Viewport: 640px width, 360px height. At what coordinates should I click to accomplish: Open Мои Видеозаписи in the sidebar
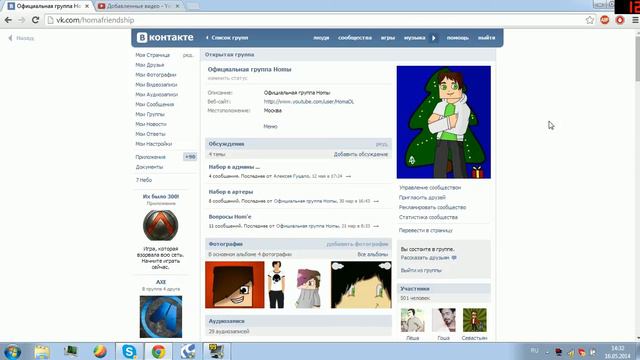click(156, 84)
